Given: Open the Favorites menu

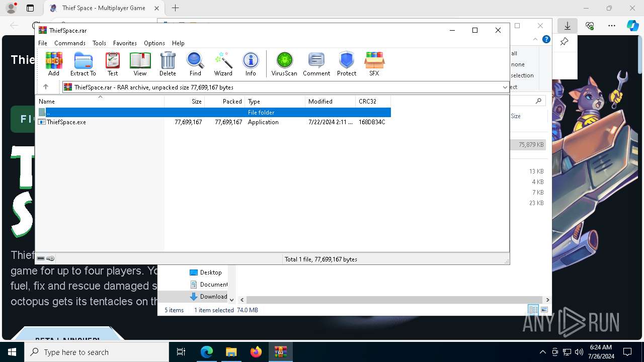Looking at the screenshot, I should (125, 43).
